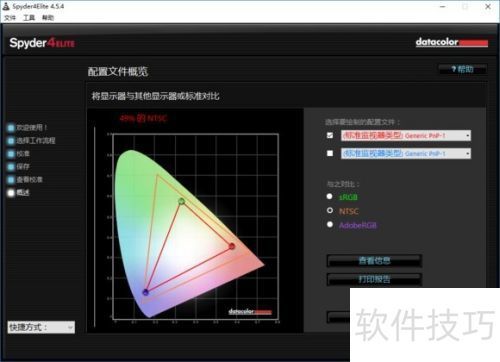The width and height of the screenshot is (500, 362).
Task: Click the 打印报告 button
Action: point(374,279)
